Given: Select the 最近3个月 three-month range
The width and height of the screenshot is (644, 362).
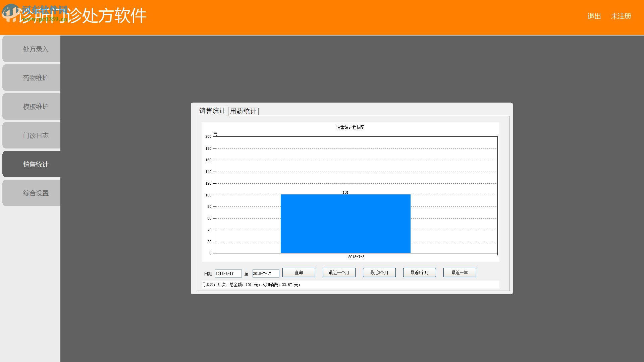Looking at the screenshot, I should tap(379, 273).
